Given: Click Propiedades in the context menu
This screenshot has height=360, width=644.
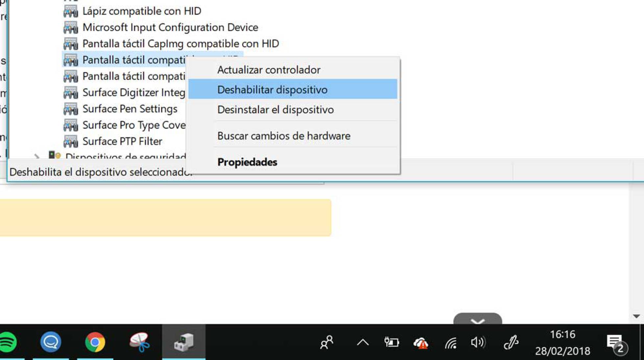Looking at the screenshot, I should [x=247, y=161].
